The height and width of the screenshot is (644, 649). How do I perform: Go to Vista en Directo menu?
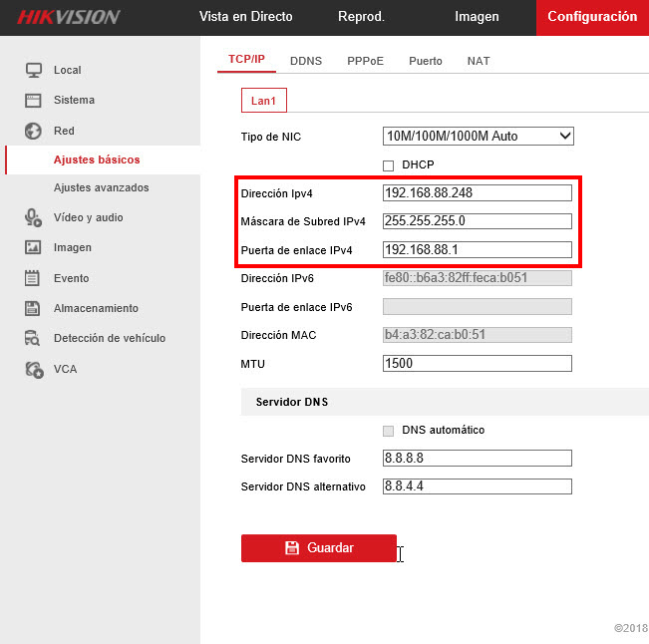pyautogui.click(x=246, y=17)
